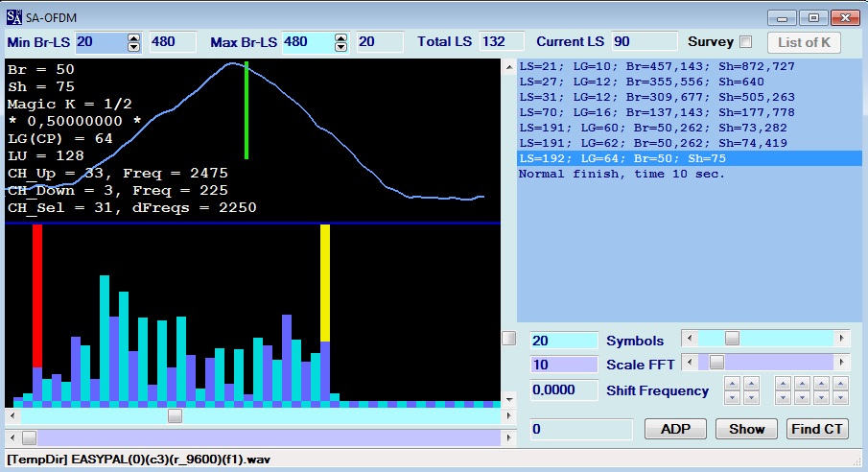868x472 pixels.
Task: Click the Max Br-LS input showing 480
Action: 308,42
